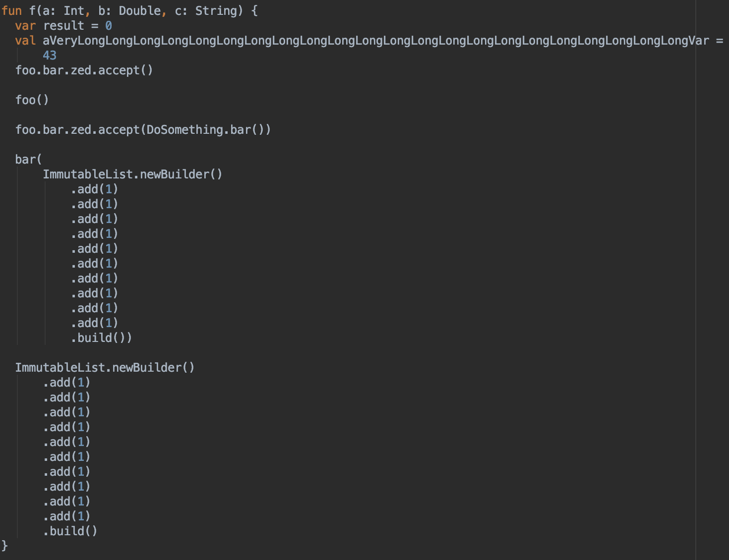Click the 'var' keyword
This screenshot has width=729, height=560.
pos(25,26)
